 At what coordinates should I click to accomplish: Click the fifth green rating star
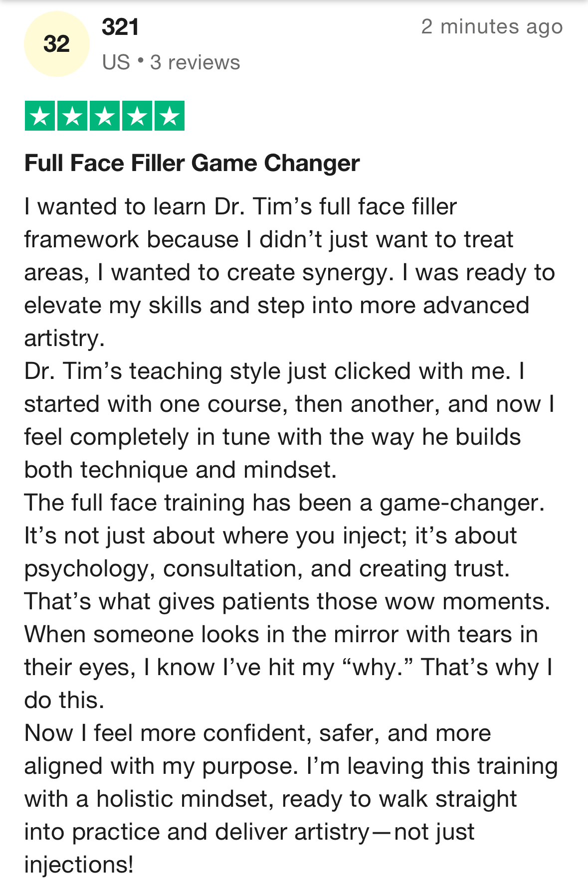pyautogui.click(x=170, y=116)
